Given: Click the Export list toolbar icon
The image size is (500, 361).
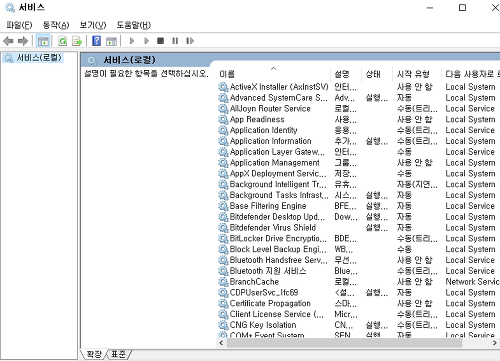Looking at the screenshot, I should (x=77, y=41).
